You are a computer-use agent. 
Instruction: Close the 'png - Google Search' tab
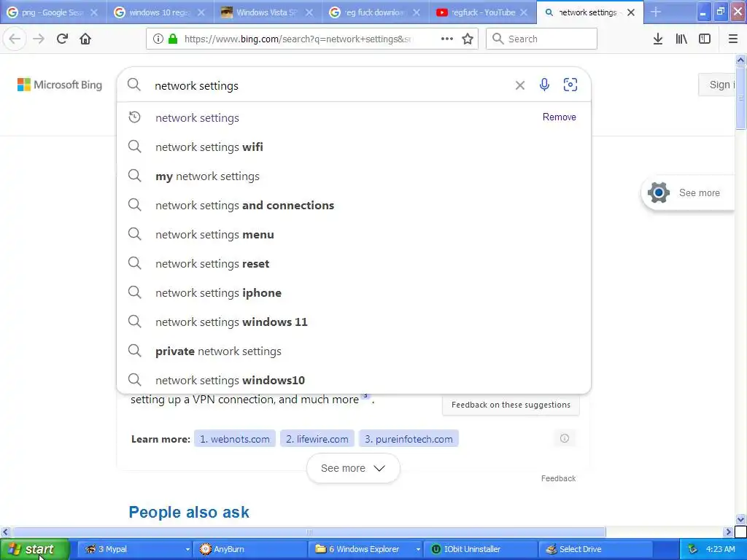point(94,12)
